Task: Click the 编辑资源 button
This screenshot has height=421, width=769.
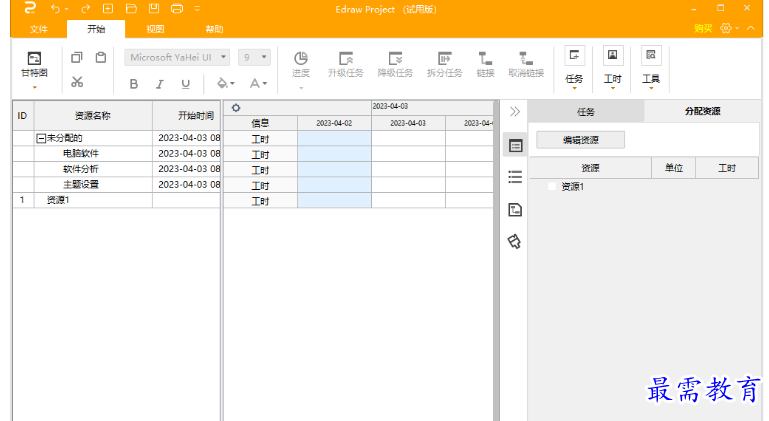Action: [581, 140]
